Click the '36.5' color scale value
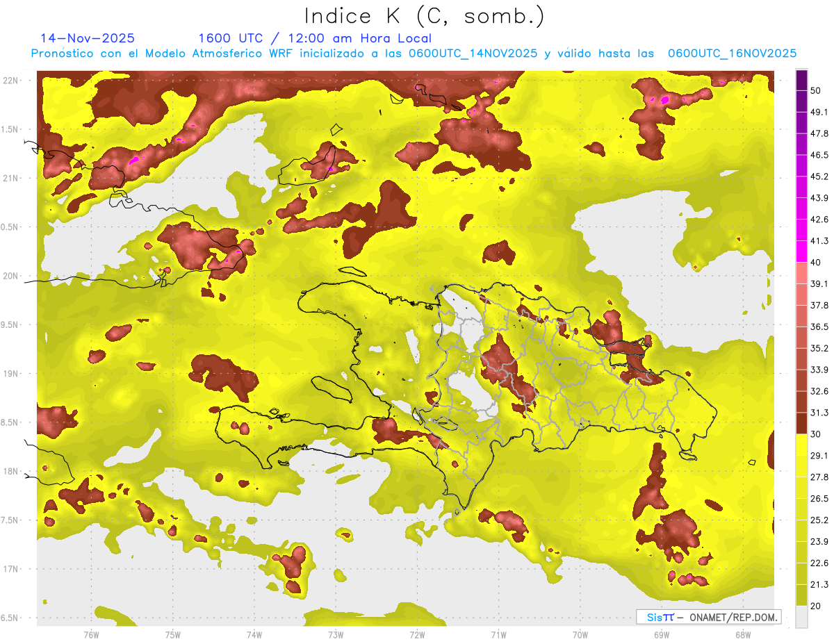This screenshot has width=834, height=644. tap(819, 327)
